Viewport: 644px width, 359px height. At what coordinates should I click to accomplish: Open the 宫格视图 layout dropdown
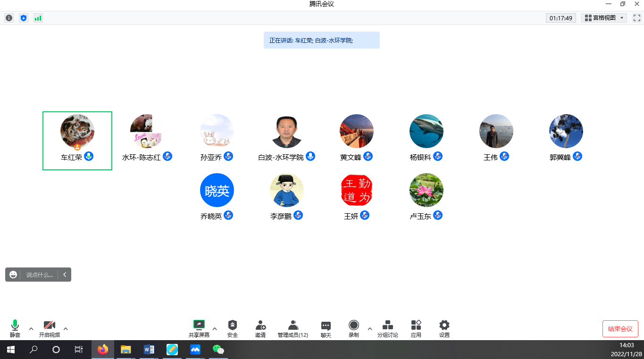(x=604, y=18)
